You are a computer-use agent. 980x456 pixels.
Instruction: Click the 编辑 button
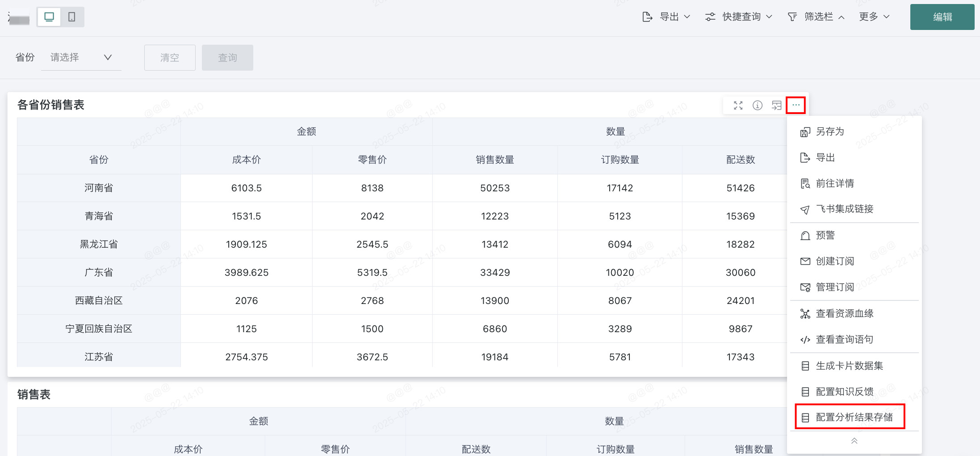(942, 17)
